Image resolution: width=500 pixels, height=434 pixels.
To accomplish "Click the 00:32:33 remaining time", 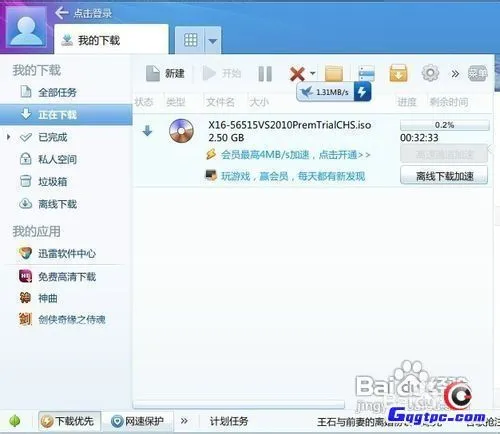I will 419,138.
